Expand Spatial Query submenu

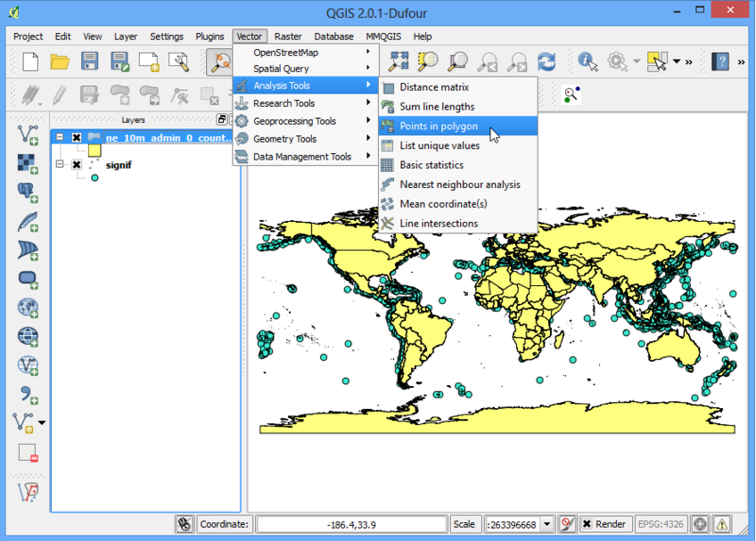click(306, 69)
